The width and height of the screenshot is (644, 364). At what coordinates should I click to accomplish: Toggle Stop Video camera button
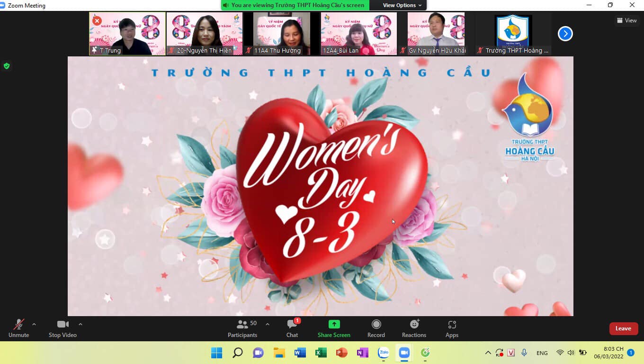pos(63,328)
